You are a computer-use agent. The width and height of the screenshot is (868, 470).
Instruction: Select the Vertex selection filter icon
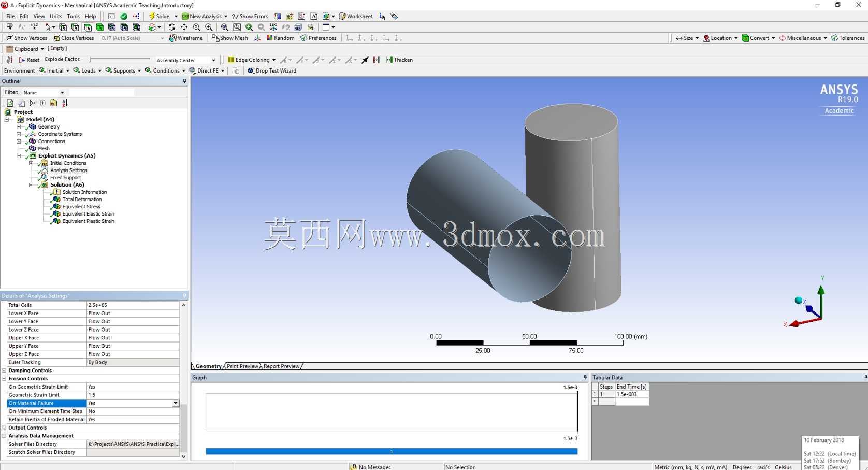(63, 27)
